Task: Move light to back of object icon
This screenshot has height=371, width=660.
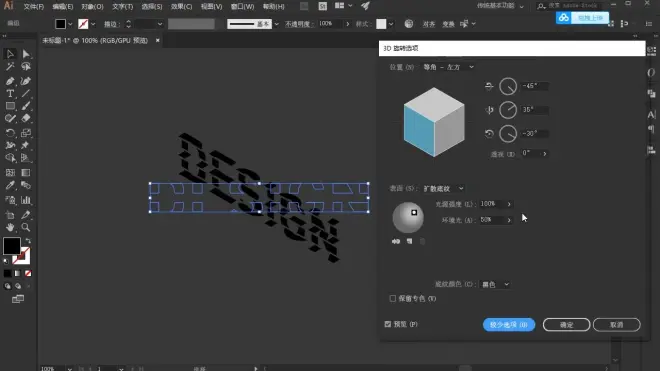Action: tap(396, 241)
